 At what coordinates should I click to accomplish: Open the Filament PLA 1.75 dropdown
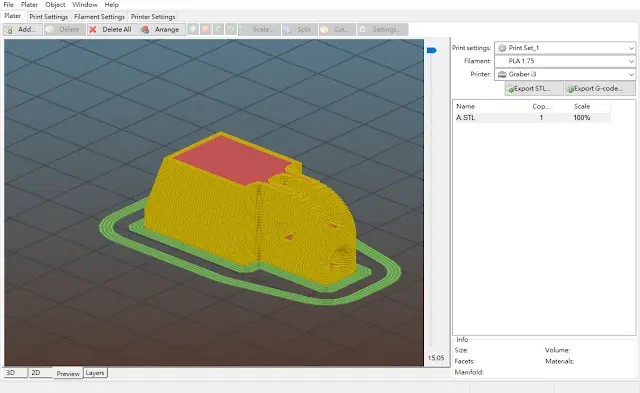[x=565, y=61]
